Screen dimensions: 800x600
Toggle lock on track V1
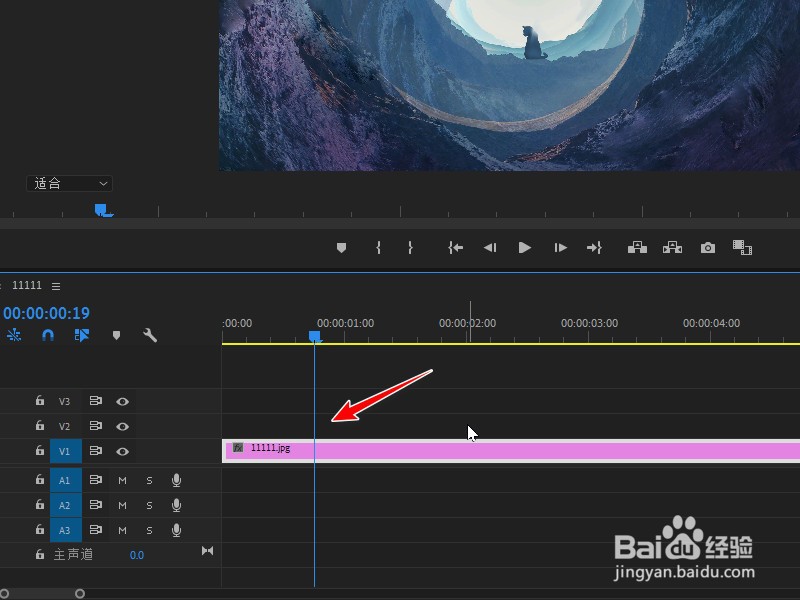(40, 451)
